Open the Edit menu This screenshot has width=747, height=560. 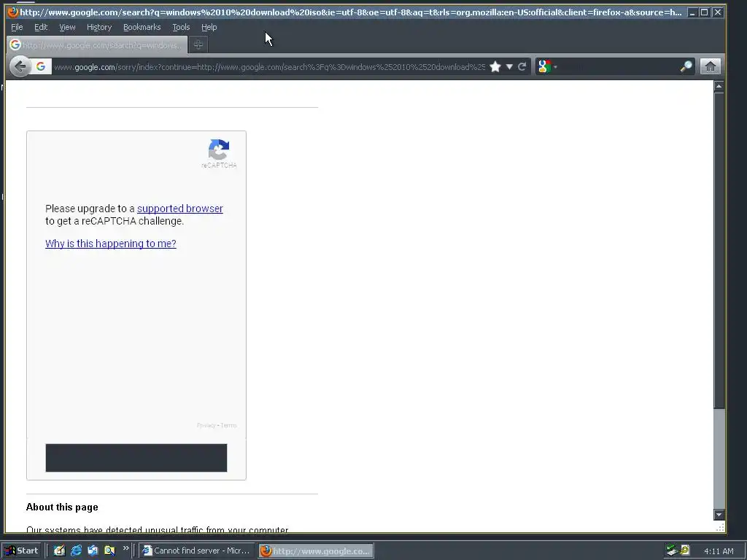point(41,27)
